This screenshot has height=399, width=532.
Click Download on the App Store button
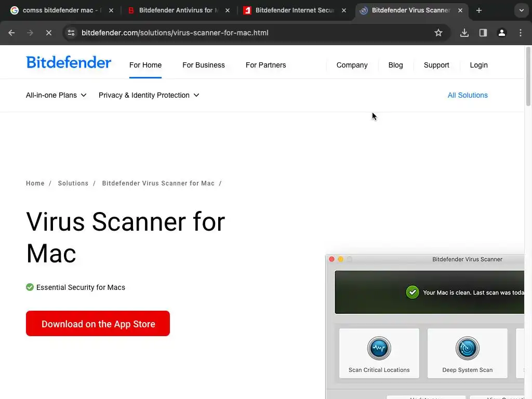pyautogui.click(x=98, y=324)
